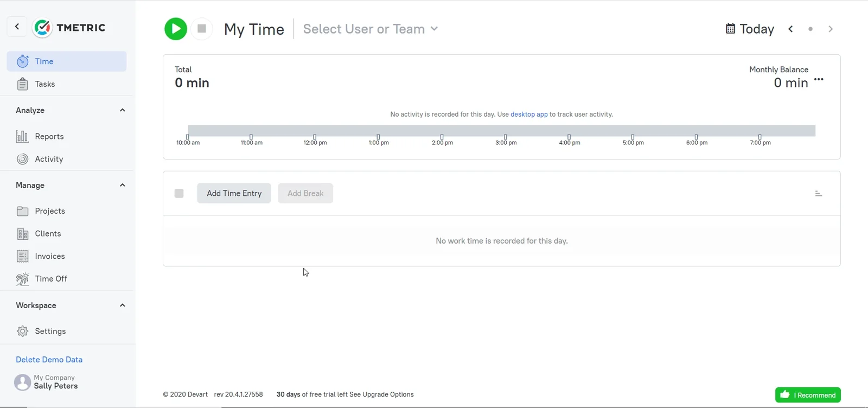
Task: Click Add Break button
Action: click(x=305, y=194)
